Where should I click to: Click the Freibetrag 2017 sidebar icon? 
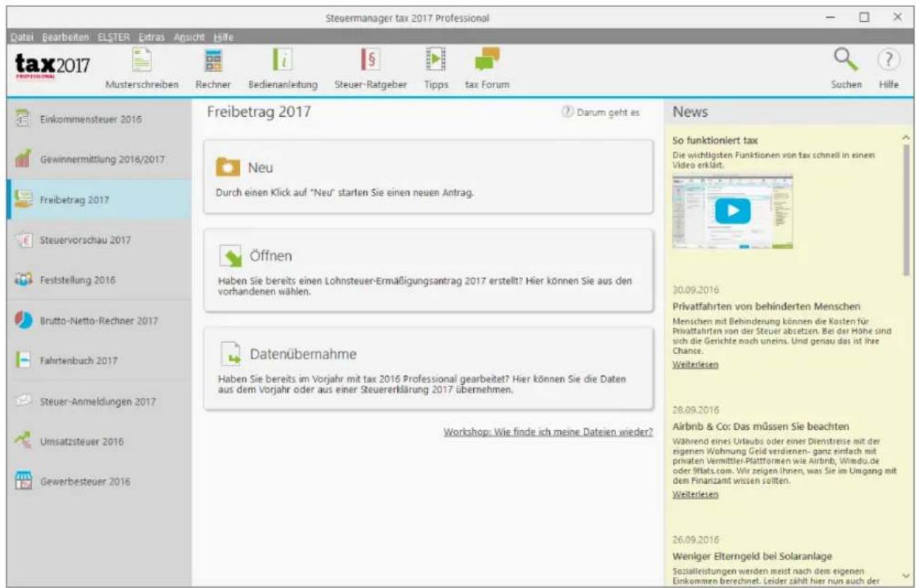click(23, 199)
